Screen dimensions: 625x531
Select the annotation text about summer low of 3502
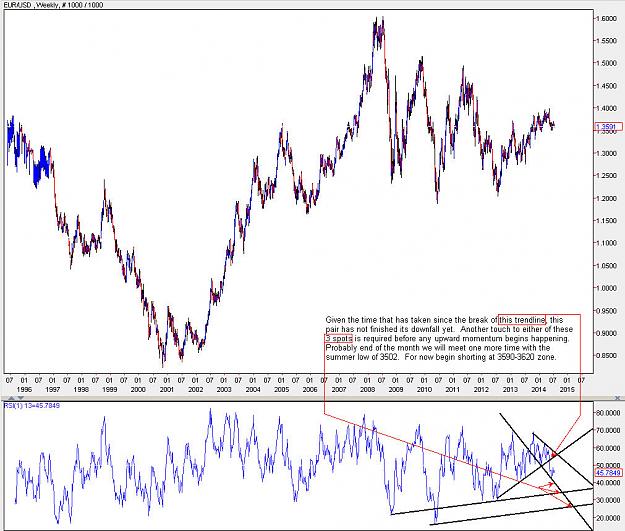point(449,338)
